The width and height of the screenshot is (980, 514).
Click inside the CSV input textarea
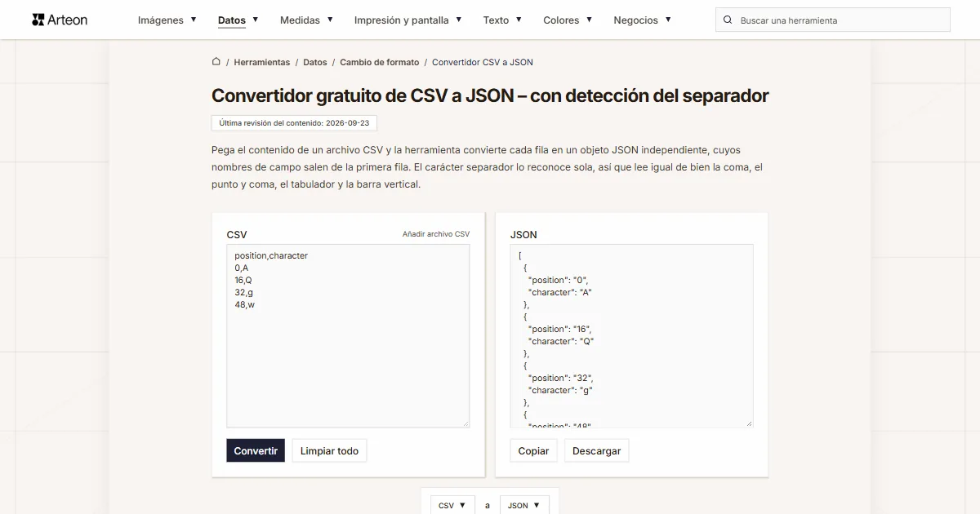tap(348, 335)
